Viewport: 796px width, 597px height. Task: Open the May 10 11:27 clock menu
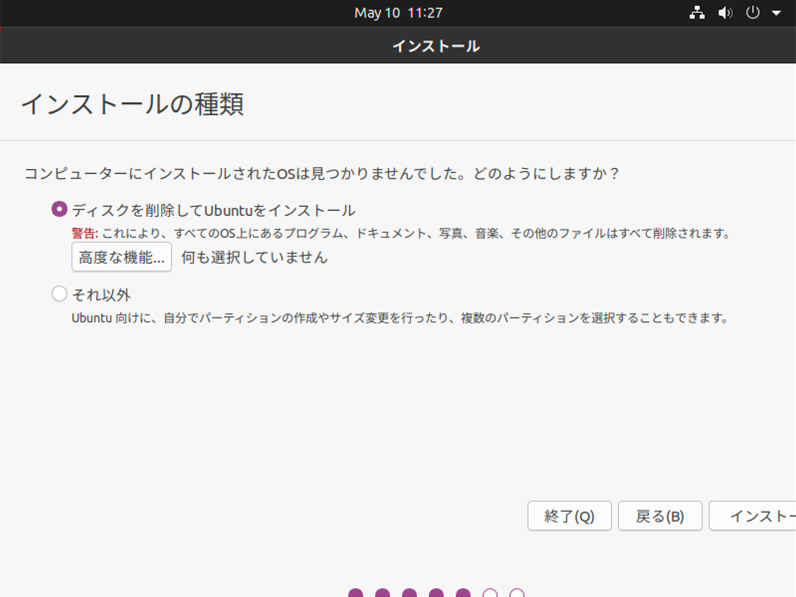click(398, 13)
